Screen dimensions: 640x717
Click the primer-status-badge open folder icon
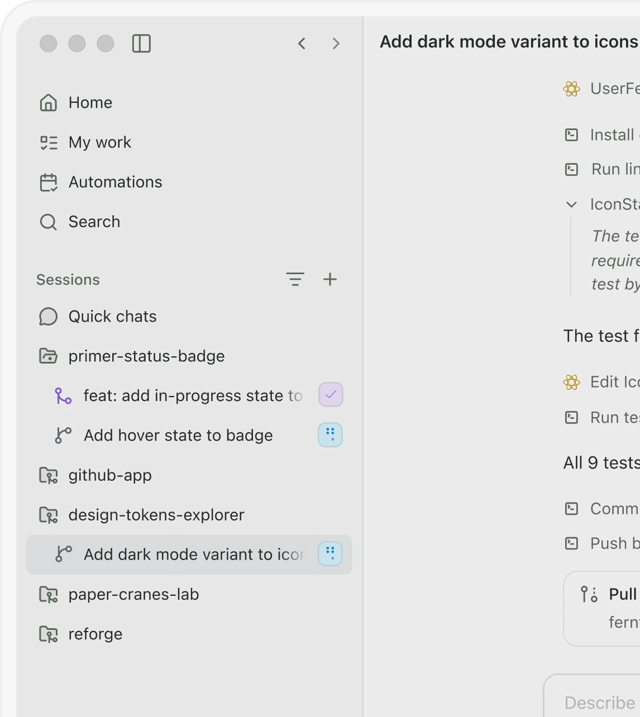(x=48, y=356)
